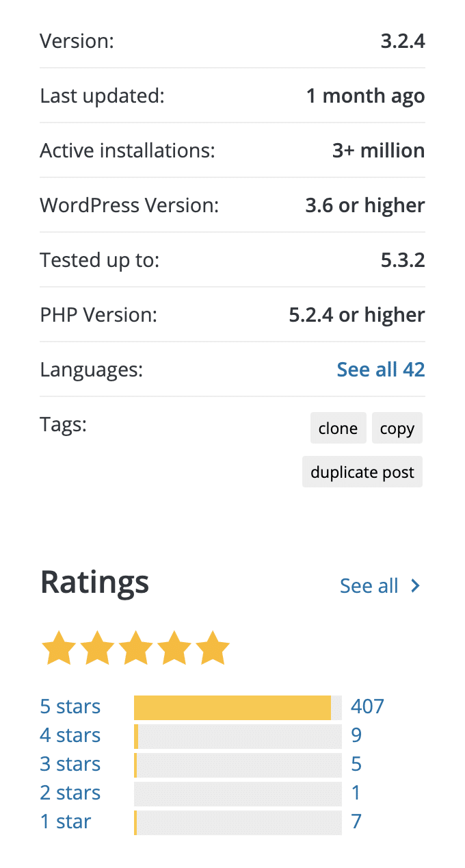Open the '4 stars' reviews link
The width and height of the screenshot is (465, 868).
pos(70,735)
